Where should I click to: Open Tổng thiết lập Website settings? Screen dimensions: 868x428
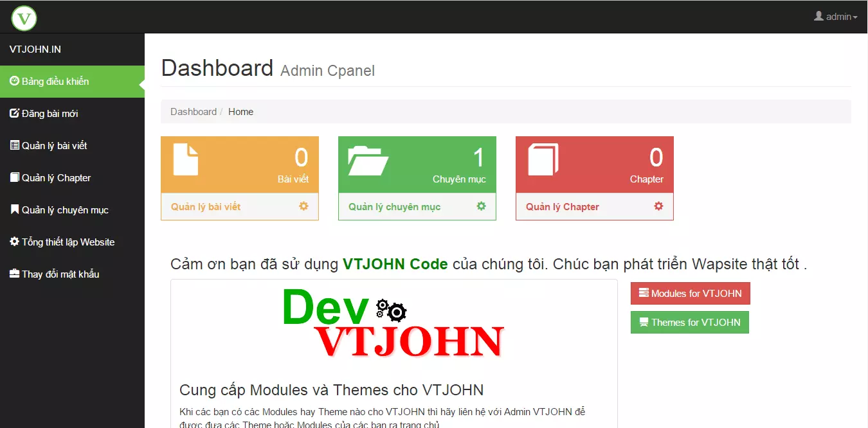tap(68, 242)
